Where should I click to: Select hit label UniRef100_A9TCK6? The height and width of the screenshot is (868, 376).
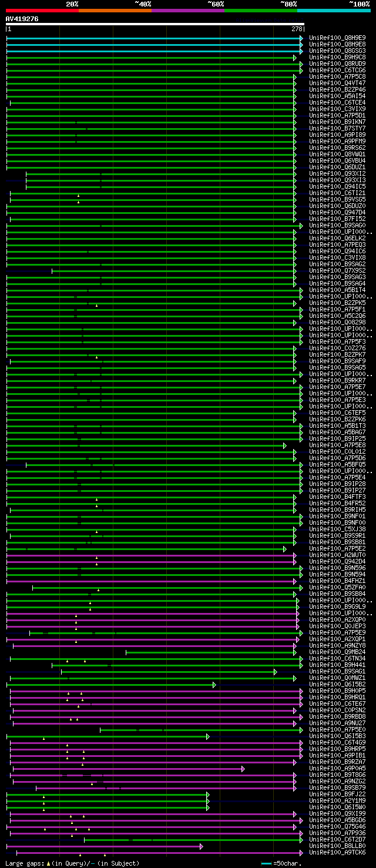[337, 852]
